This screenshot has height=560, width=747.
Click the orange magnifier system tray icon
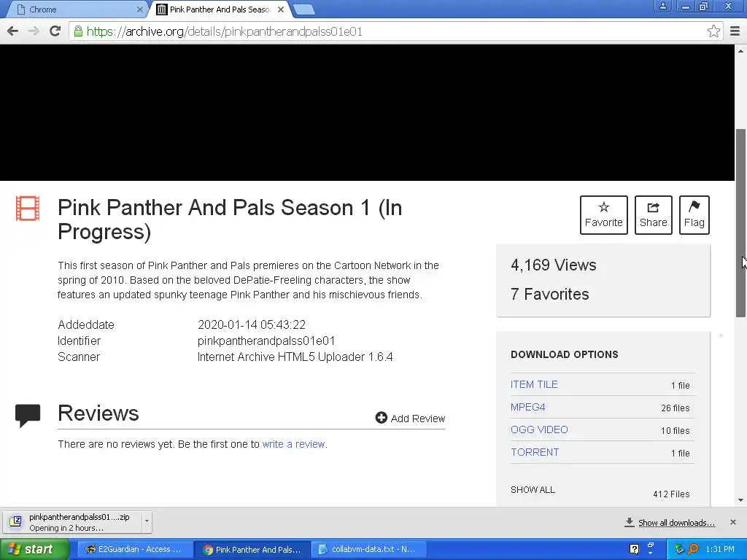pos(693,549)
